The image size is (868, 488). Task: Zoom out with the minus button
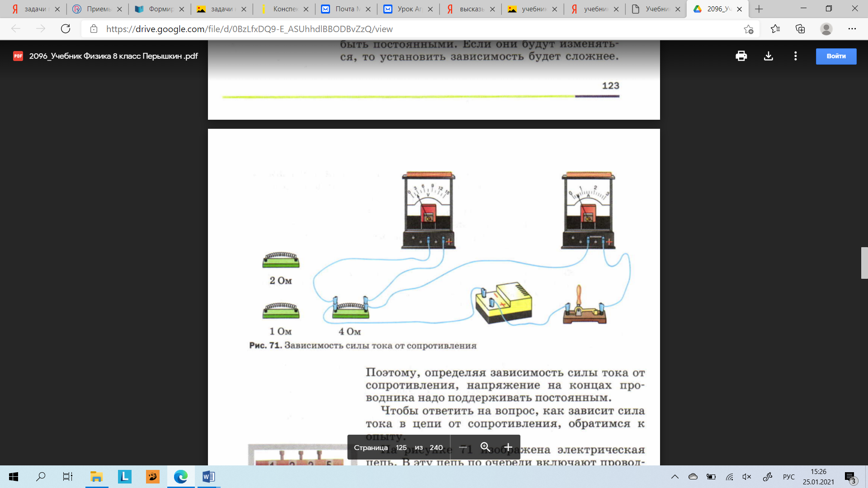(463, 447)
